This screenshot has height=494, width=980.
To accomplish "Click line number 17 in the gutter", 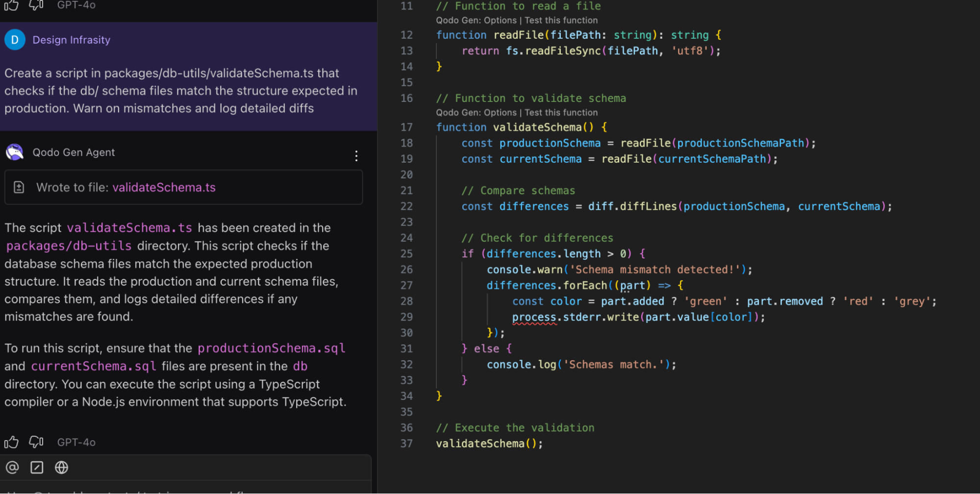I will [406, 127].
